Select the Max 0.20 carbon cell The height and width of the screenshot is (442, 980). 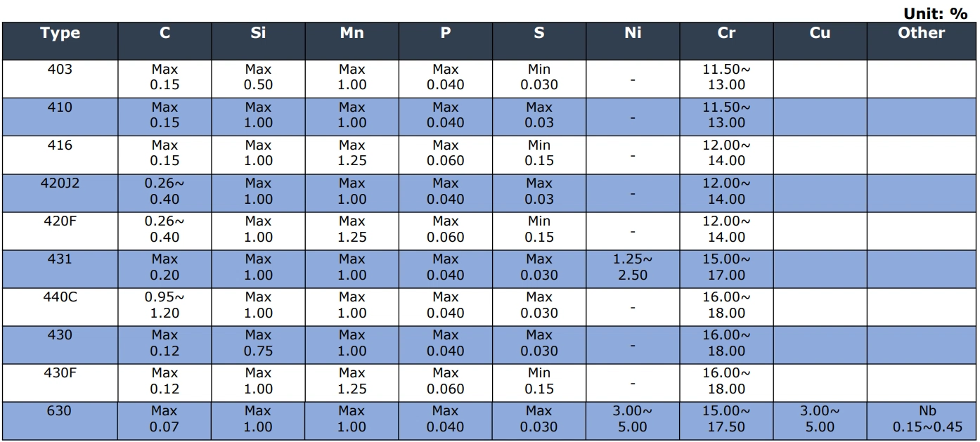pos(165,267)
